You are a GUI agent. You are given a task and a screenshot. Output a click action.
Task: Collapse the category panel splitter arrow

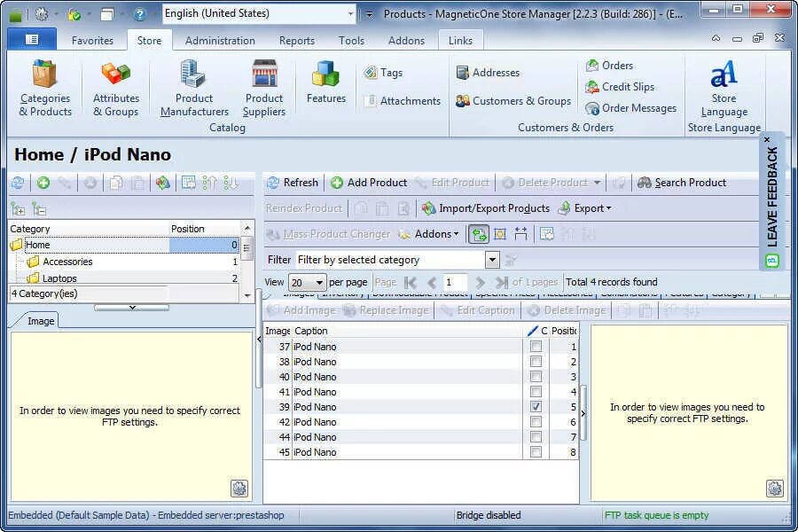(x=132, y=308)
